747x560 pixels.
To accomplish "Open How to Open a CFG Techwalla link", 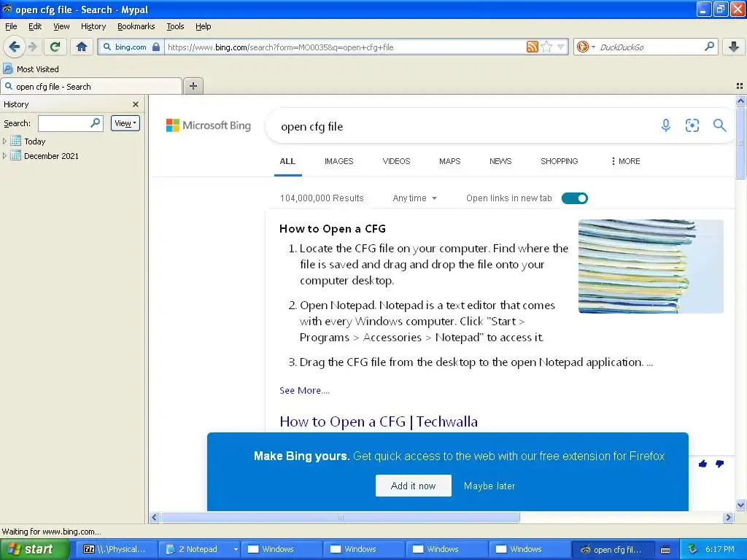I will click(x=379, y=421).
